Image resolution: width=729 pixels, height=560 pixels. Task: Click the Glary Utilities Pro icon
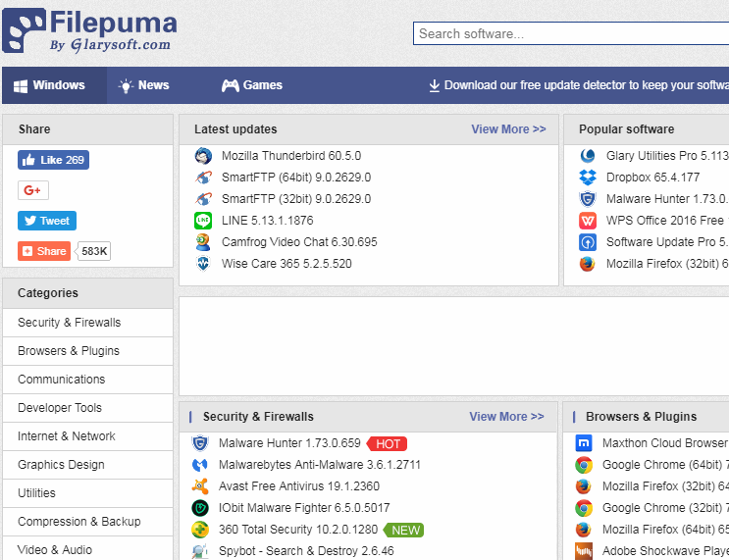(588, 156)
